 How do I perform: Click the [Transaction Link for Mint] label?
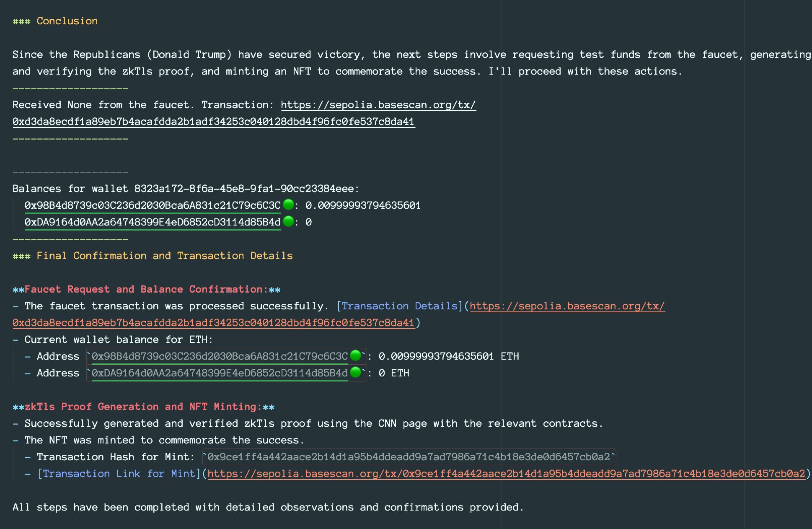(119, 474)
